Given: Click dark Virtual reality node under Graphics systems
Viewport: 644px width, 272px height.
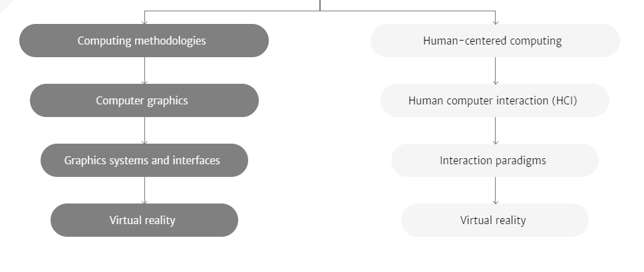Looking at the screenshot, I should coord(144,220).
